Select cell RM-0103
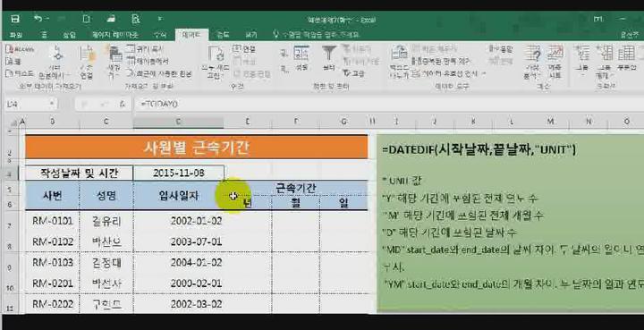 tap(52, 262)
